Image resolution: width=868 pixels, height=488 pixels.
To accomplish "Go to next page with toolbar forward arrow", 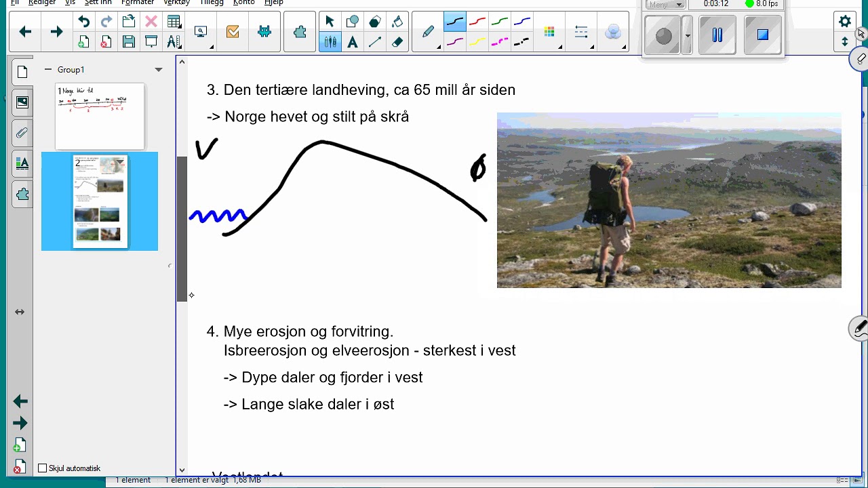I will pos(56,32).
